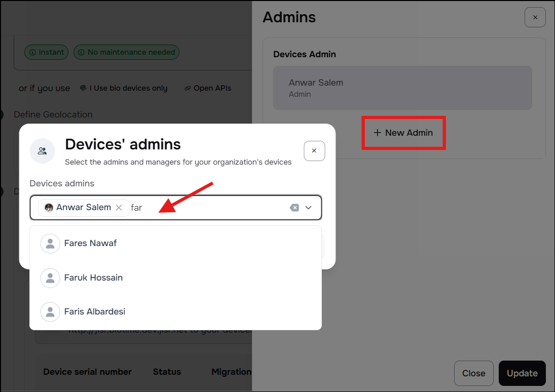Click the Instant info badge
Image resolution: width=555 pixels, height=392 pixels.
46,52
